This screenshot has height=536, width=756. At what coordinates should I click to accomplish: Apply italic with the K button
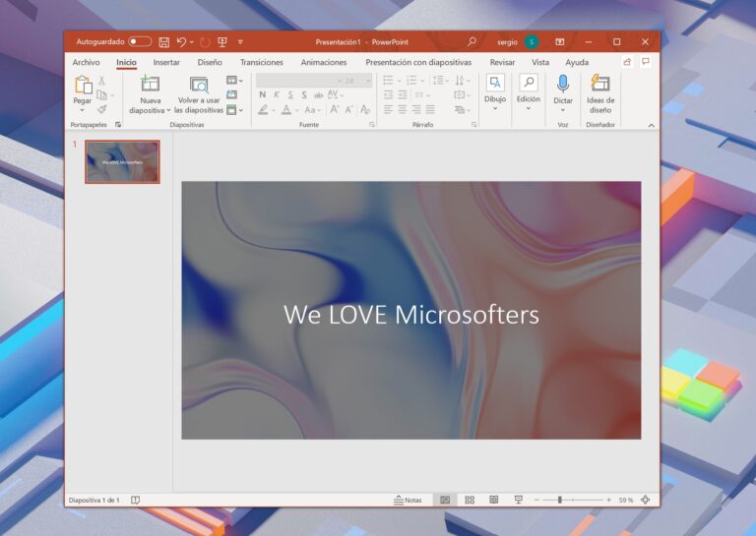tap(277, 94)
